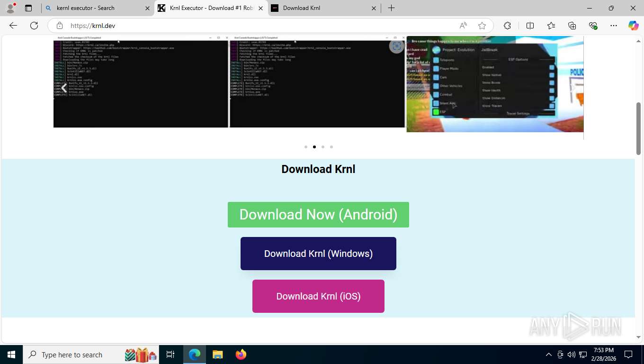The width and height of the screenshot is (644, 364).
Task: Open the Favorites list
Action: point(551,26)
